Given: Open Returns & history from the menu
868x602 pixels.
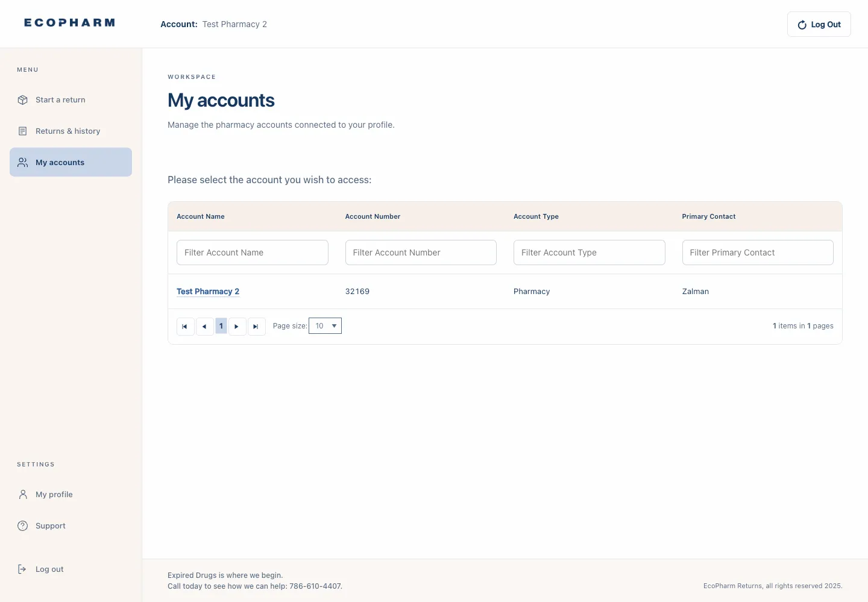Looking at the screenshot, I should (x=71, y=131).
